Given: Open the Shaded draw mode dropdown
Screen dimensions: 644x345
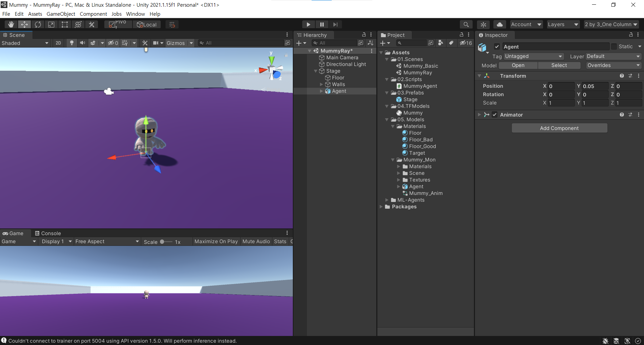Looking at the screenshot, I should (x=25, y=43).
